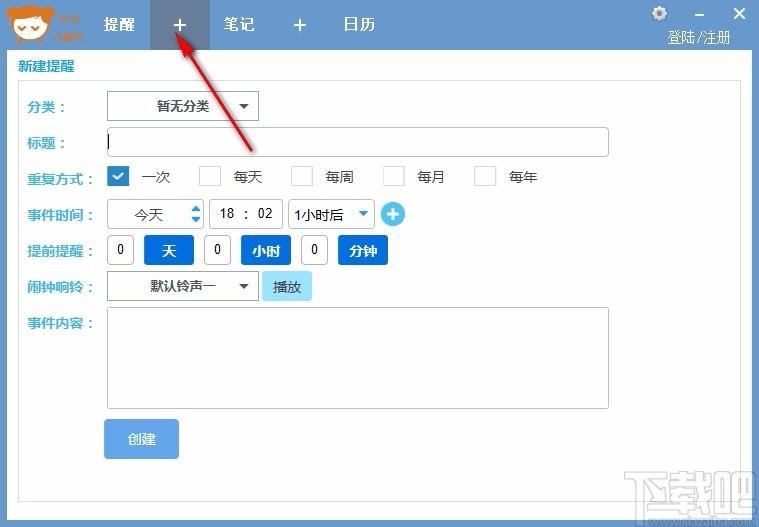Viewport: 759px width, 527px height.
Task: Click the hours-advance number field
Action: 217,250
